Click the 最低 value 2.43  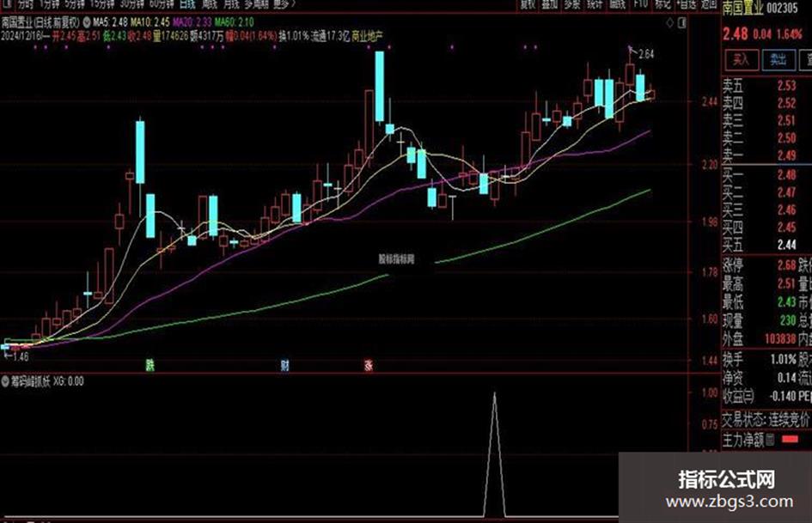coord(786,302)
